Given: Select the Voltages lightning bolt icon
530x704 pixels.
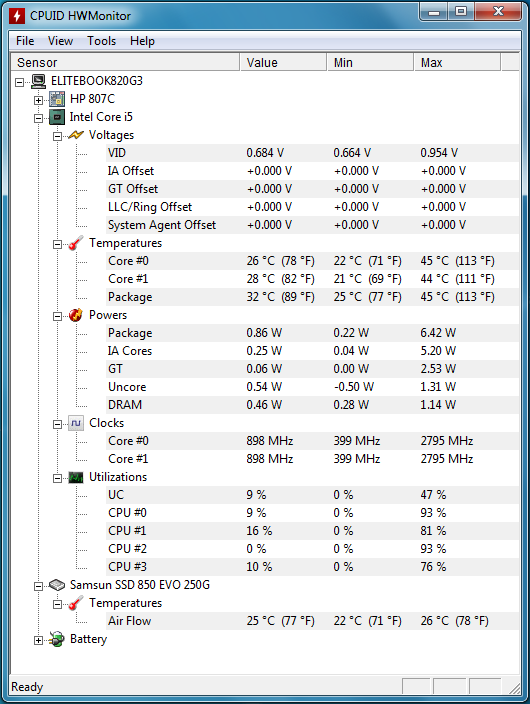Looking at the screenshot, I should (76, 135).
